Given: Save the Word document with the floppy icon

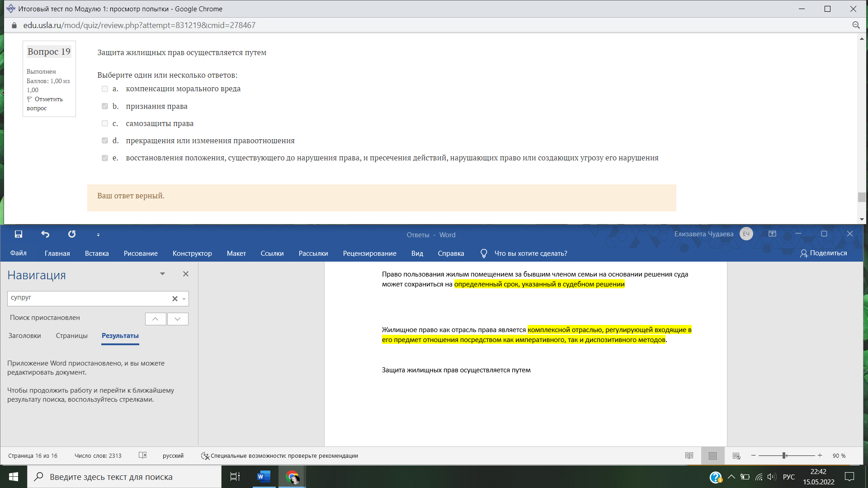Looking at the screenshot, I should (x=19, y=234).
